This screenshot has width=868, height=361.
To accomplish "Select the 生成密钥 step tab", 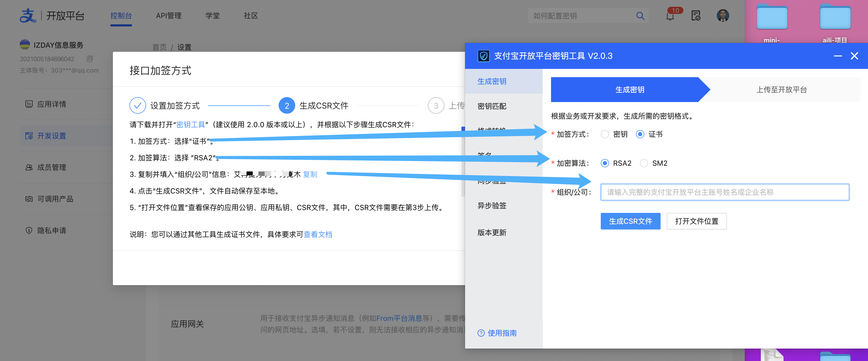I will (x=630, y=90).
